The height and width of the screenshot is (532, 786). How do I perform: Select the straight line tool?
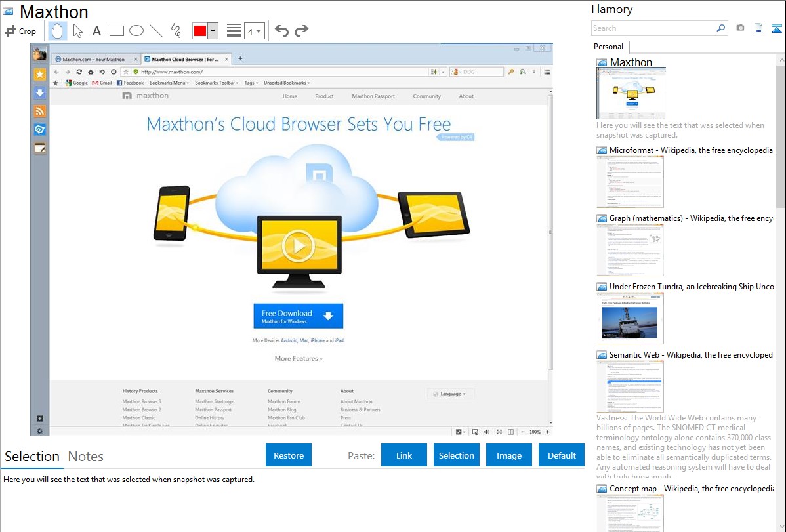(156, 31)
